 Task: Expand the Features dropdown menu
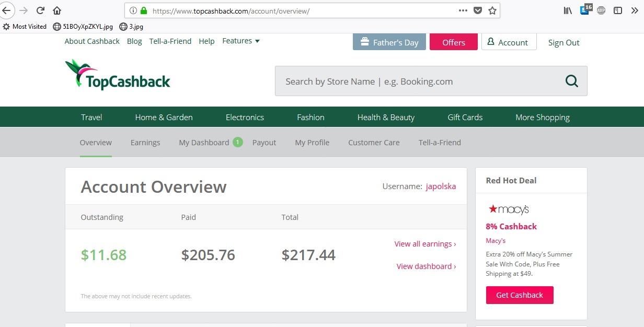(x=241, y=41)
